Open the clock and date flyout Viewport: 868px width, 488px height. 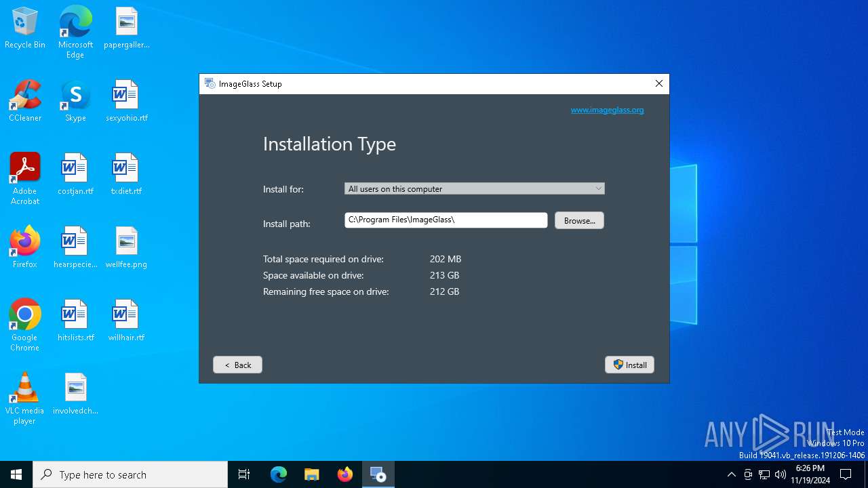pos(810,474)
